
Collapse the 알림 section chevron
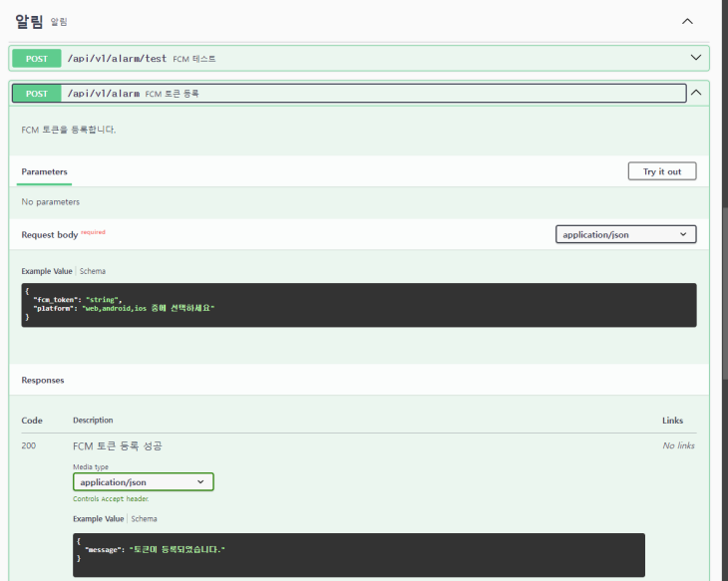[x=686, y=21]
